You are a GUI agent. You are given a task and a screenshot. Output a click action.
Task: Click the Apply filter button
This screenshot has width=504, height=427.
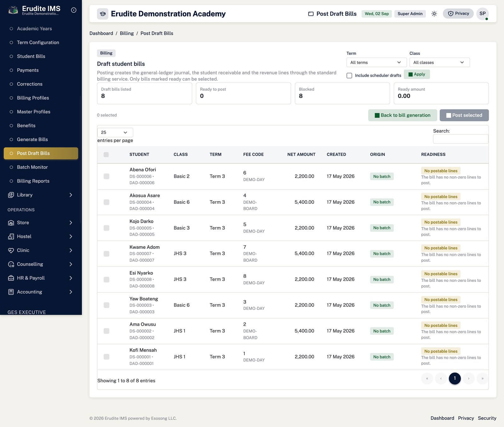coord(417,74)
